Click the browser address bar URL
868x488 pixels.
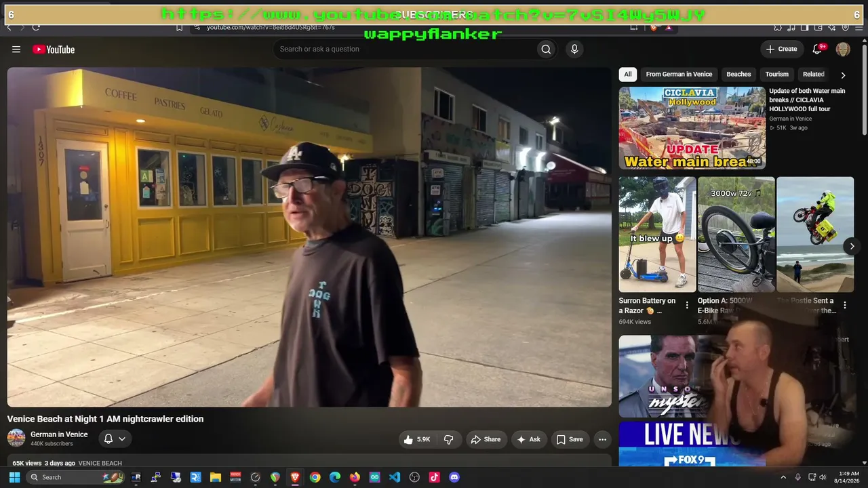coord(271,28)
